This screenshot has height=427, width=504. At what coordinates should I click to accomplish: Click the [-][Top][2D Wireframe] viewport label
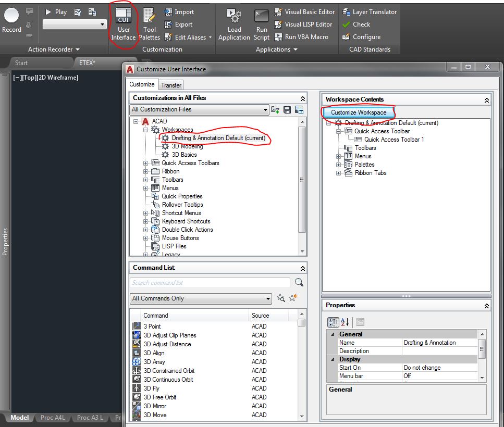click(46, 78)
